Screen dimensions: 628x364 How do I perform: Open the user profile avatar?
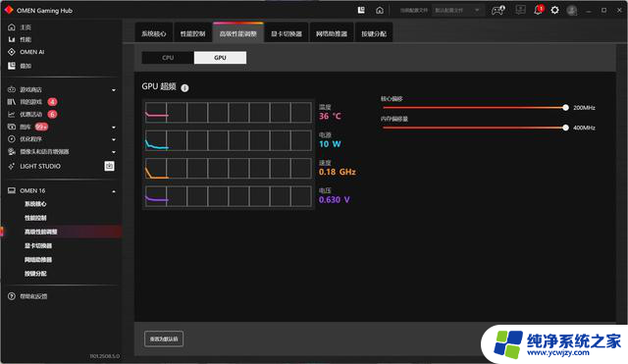click(x=572, y=10)
